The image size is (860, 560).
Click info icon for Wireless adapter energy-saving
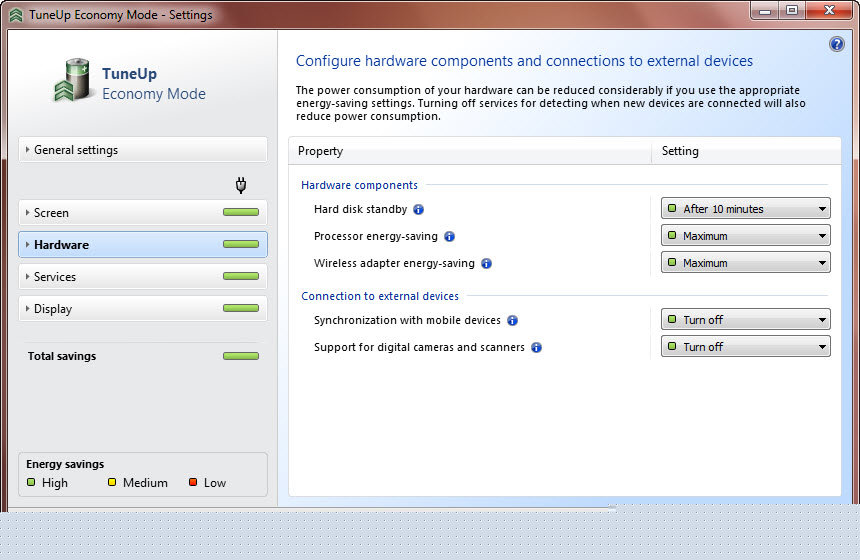coord(486,263)
